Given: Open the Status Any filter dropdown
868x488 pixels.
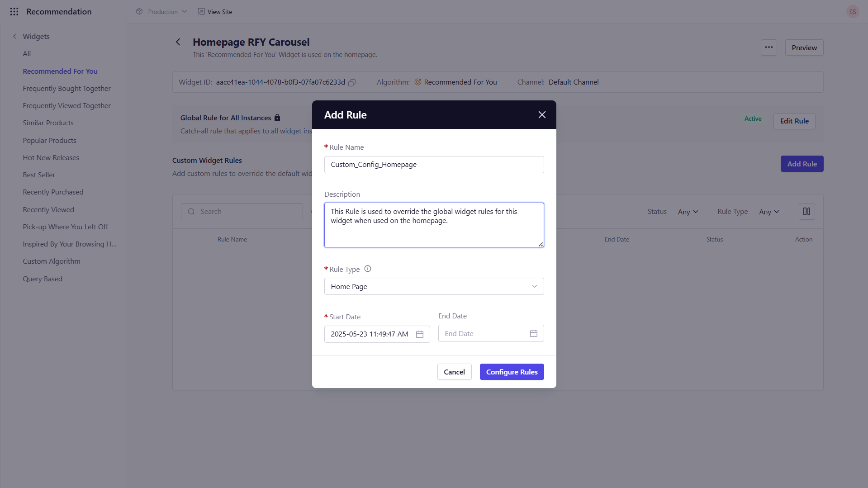Looking at the screenshot, I should 688,212.
